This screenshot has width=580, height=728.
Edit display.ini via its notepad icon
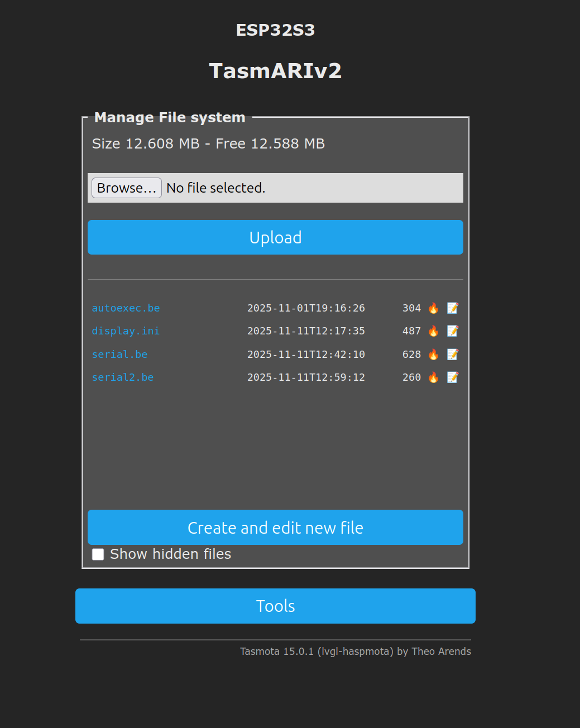pyautogui.click(x=453, y=331)
